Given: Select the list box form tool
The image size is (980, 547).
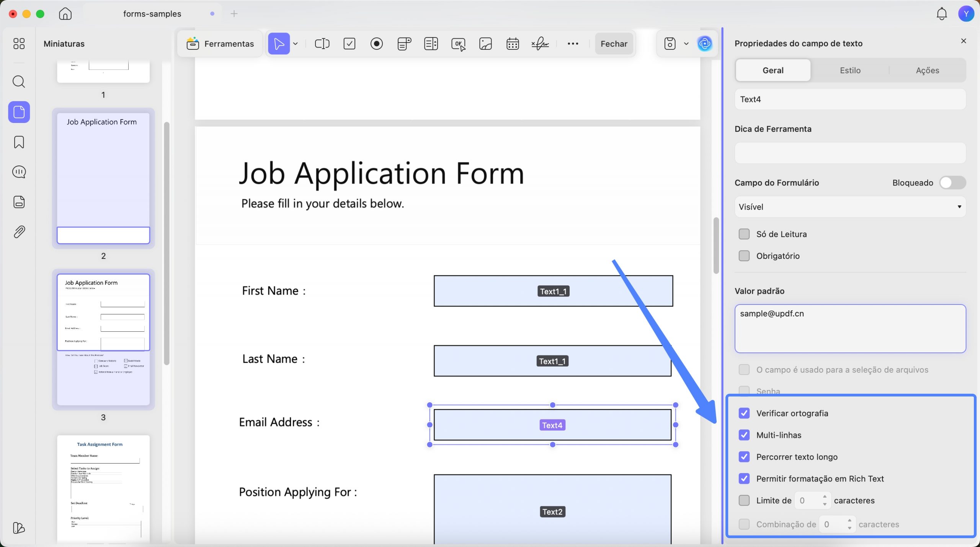Looking at the screenshot, I should click(431, 44).
